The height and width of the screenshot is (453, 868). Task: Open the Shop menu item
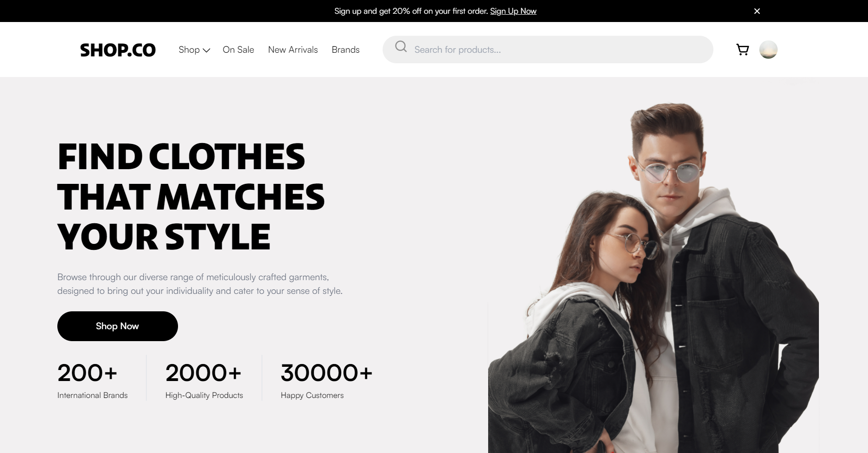(x=189, y=50)
